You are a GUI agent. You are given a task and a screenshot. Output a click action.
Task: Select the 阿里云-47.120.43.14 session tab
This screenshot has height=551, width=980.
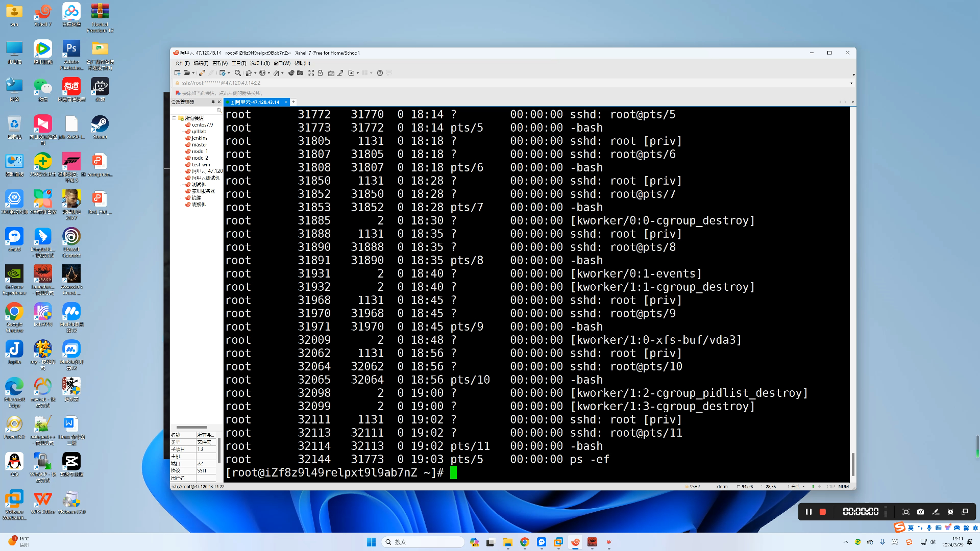(x=256, y=102)
